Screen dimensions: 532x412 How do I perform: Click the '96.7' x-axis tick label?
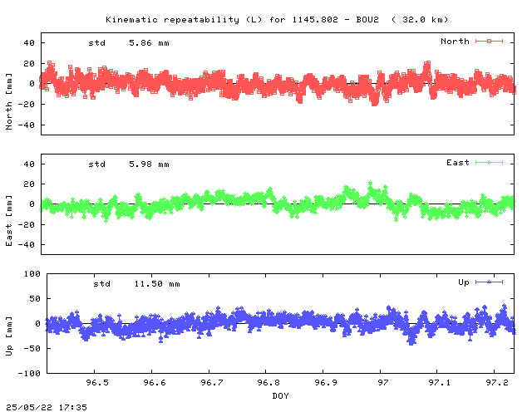[x=212, y=382]
